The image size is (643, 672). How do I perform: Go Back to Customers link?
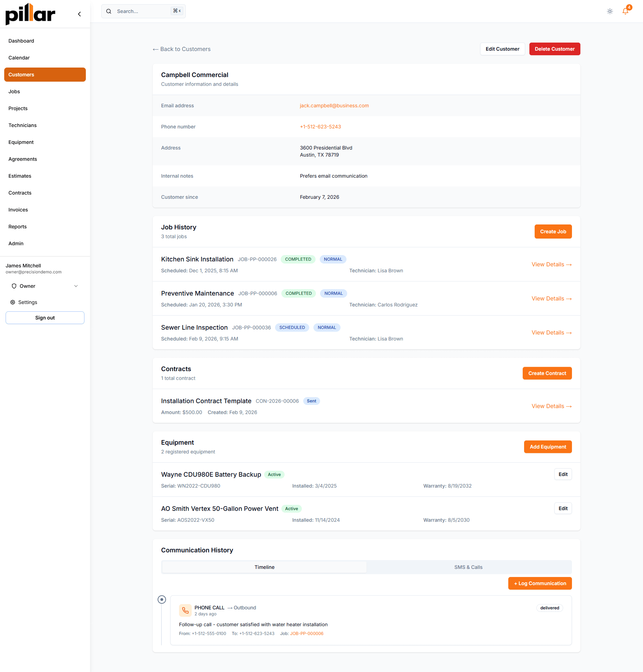(x=182, y=49)
